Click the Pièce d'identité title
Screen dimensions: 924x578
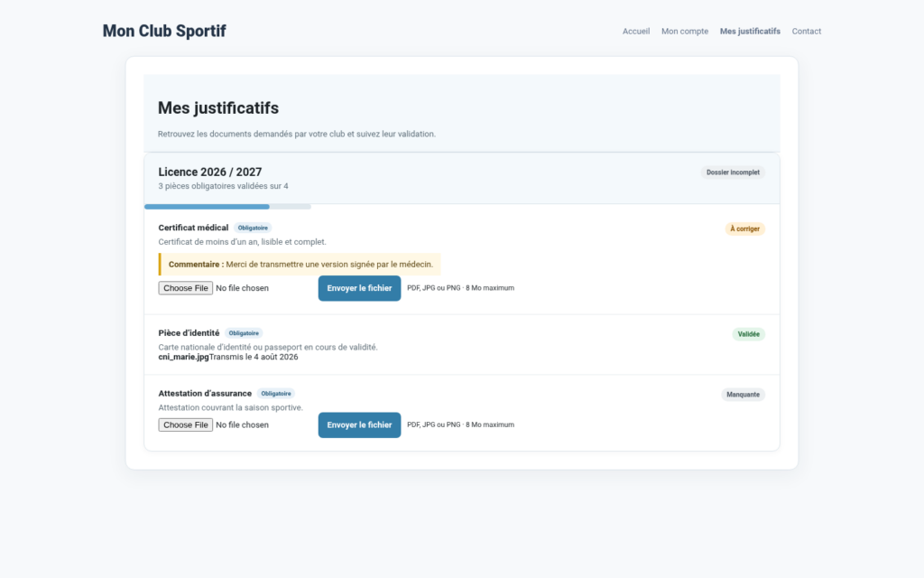[x=189, y=333]
